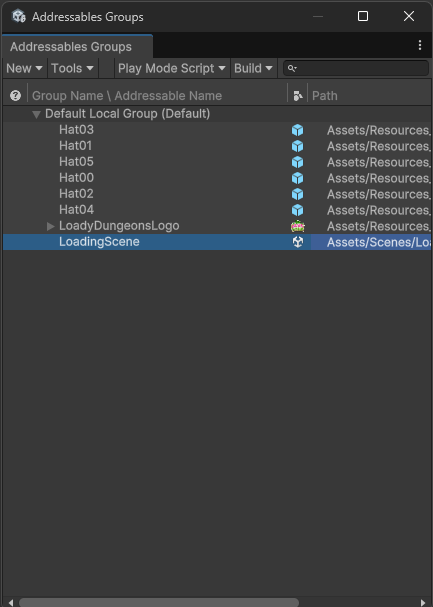Click the Hat05 prefab cube icon
433x607 pixels.
tap(297, 162)
